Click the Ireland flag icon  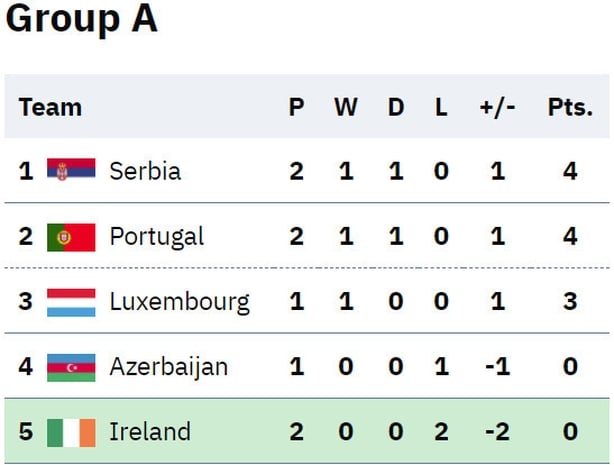click(x=71, y=432)
